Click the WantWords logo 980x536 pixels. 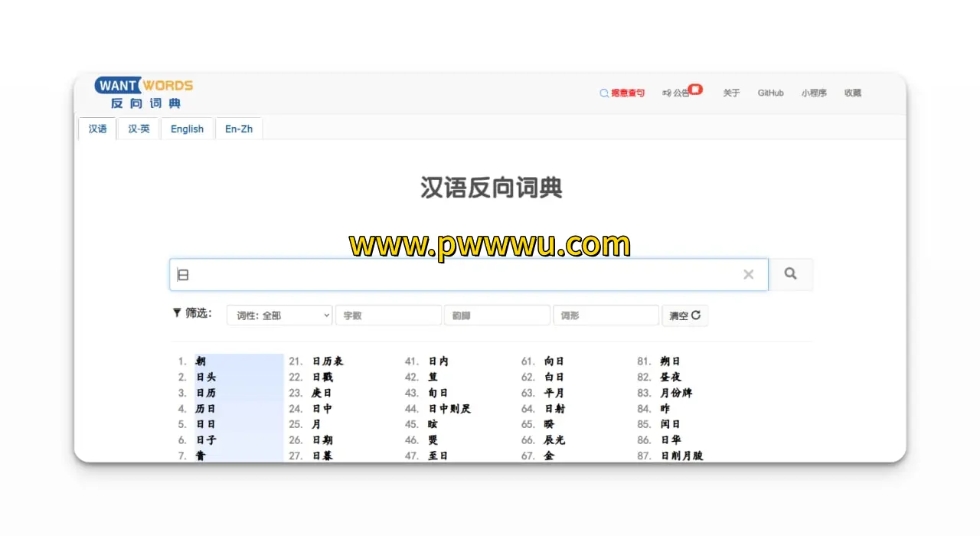point(144,93)
